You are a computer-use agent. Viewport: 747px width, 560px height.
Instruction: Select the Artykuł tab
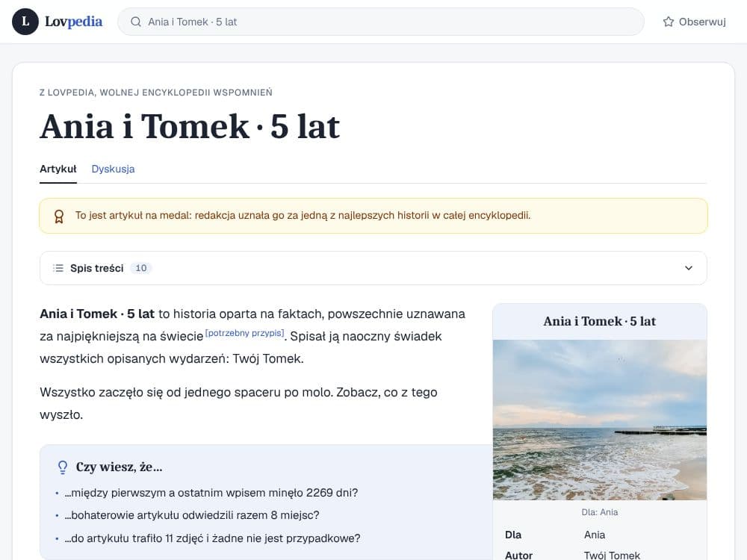pyautogui.click(x=58, y=169)
